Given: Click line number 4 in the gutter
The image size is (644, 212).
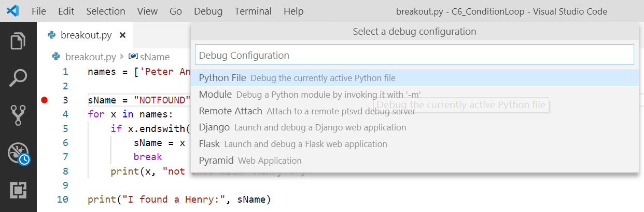Looking at the screenshot, I should tap(65, 114).
